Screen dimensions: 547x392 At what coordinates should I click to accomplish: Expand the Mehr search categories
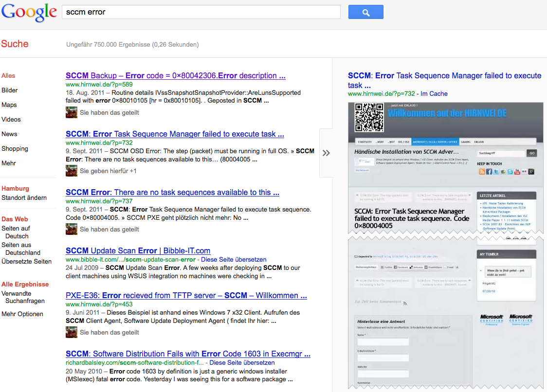point(9,163)
